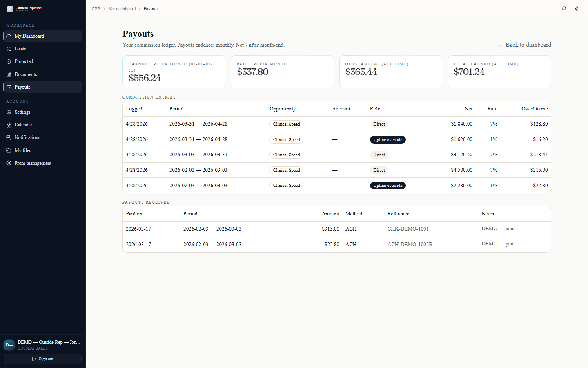This screenshot has height=368, width=588.
Task: Click the From management lifebuoy icon
Action: [x=9, y=163]
